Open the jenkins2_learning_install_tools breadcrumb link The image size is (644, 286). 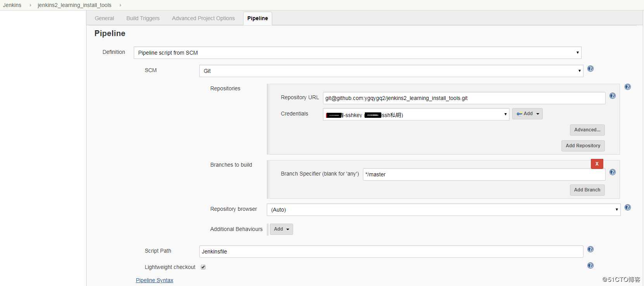[x=74, y=5]
